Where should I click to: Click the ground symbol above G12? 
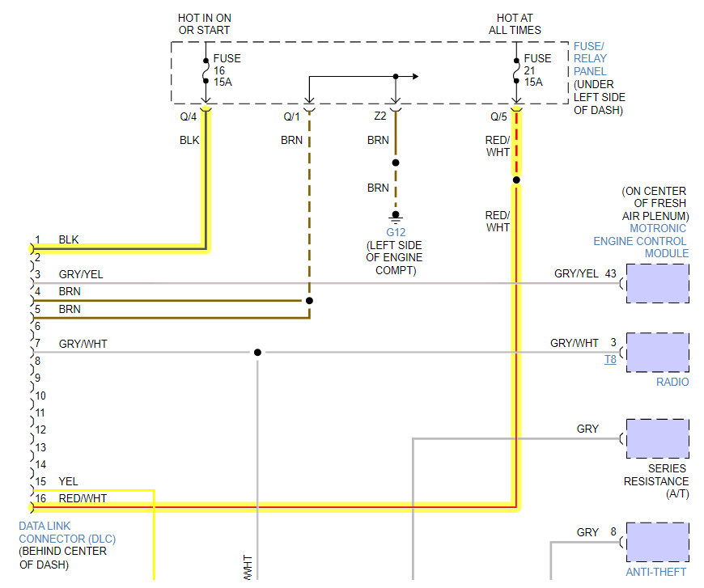point(396,218)
